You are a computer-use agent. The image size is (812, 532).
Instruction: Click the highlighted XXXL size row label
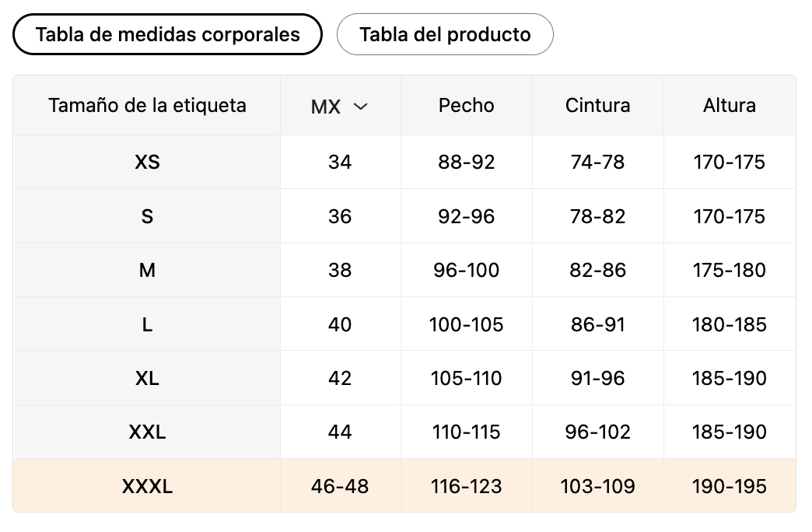147,487
